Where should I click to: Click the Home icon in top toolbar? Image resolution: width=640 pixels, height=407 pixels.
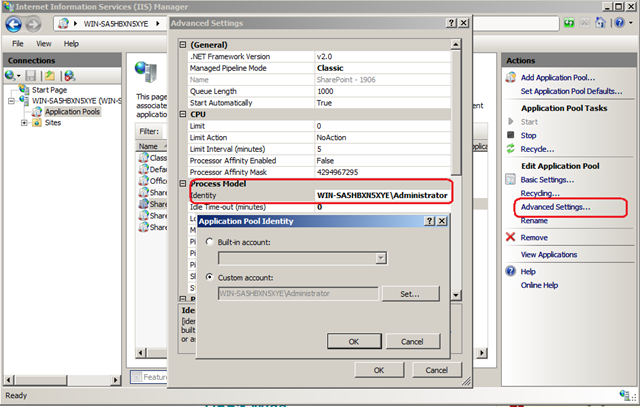point(600,22)
